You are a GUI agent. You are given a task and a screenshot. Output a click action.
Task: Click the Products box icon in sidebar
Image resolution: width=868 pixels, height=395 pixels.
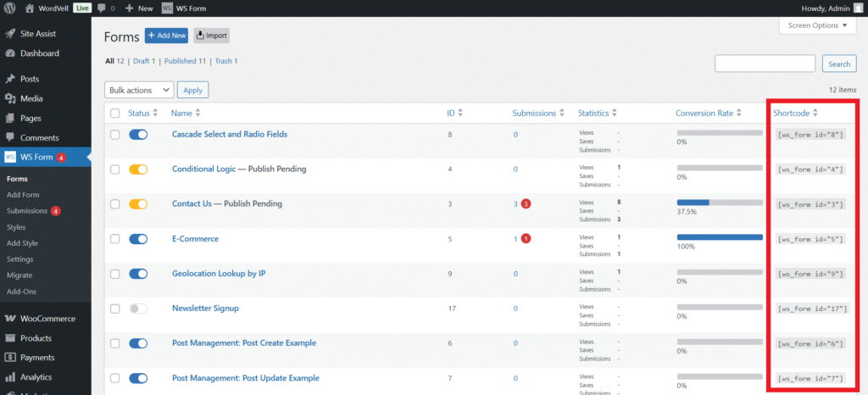click(x=10, y=338)
